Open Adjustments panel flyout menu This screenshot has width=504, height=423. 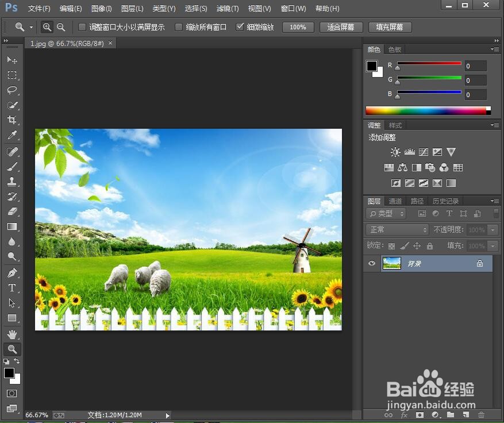(x=495, y=125)
